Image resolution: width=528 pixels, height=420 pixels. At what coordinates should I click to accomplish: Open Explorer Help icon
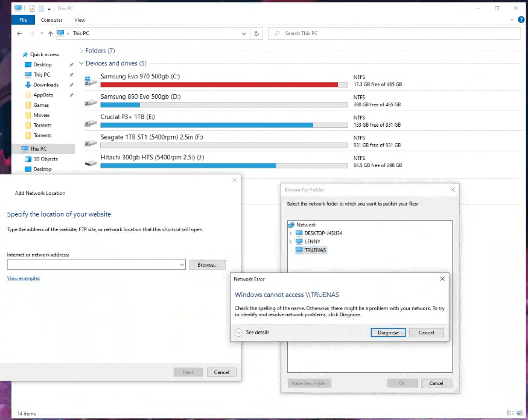(521, 20)
